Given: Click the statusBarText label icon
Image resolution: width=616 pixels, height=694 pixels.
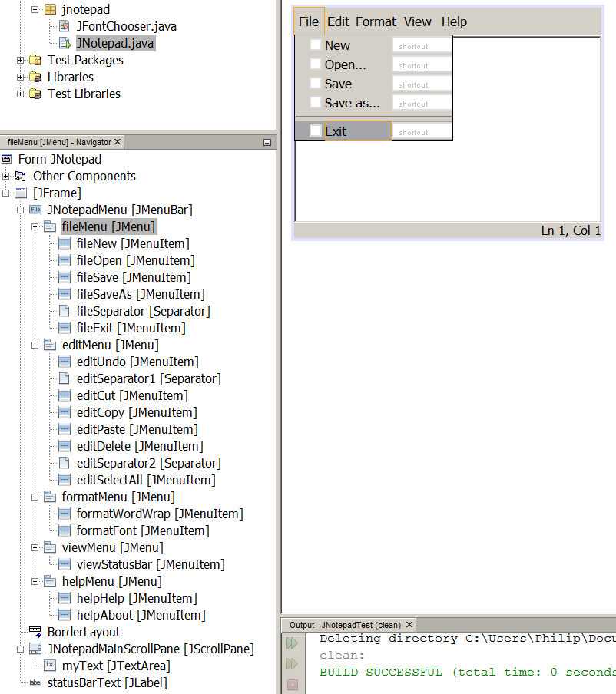Looking at the screenshot, I should click(x=35, y=682).
